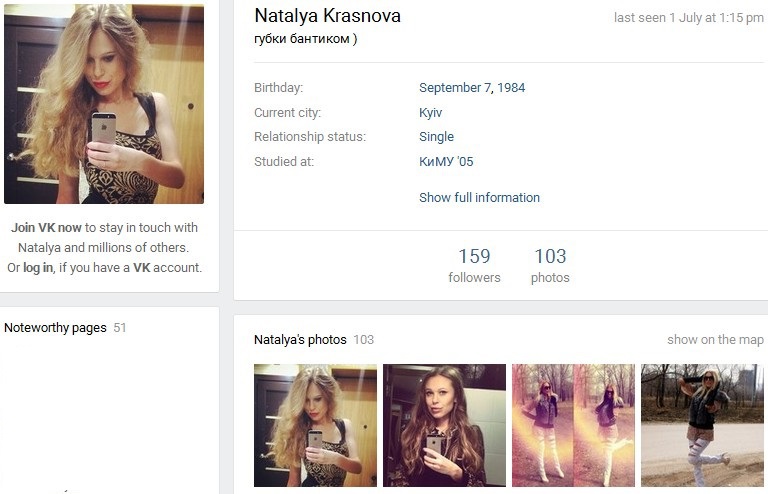Click the Natalya Krasnova profile name
The image size is (768, 494).
[327, 16]
